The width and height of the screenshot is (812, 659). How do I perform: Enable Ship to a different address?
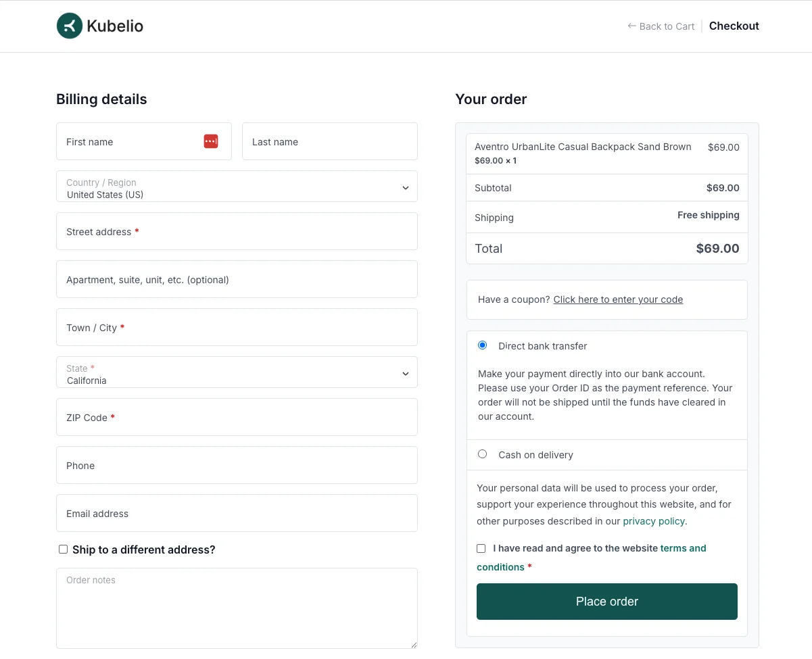[x=63, y=549]
